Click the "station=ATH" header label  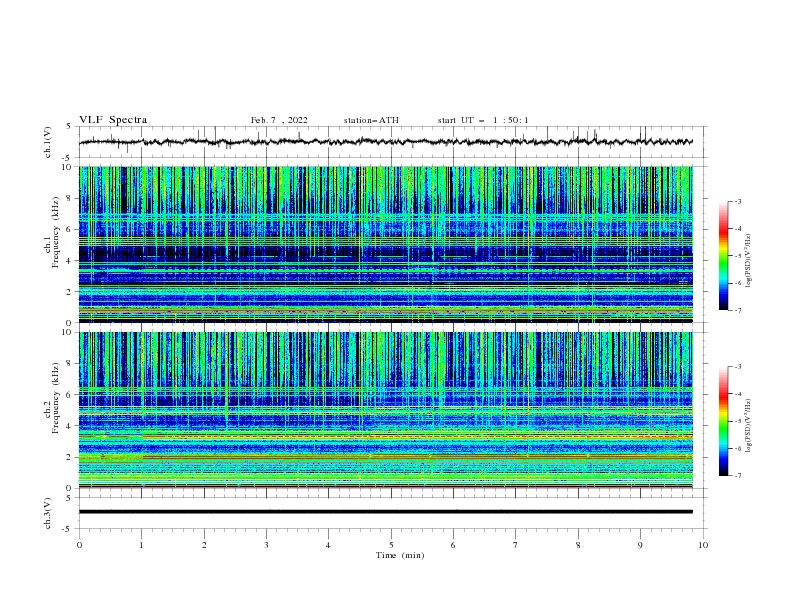[x=371, y=120]
